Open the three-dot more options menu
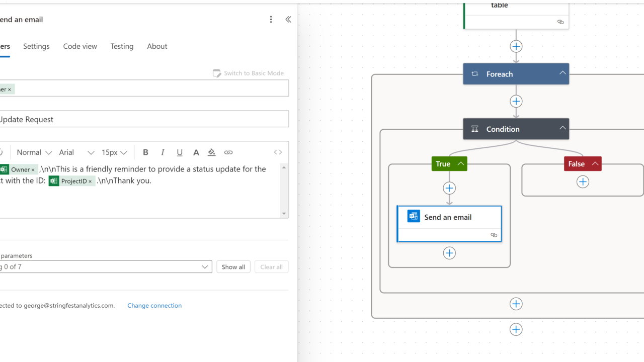Screen dimensions: 644x362 point(271,20)
